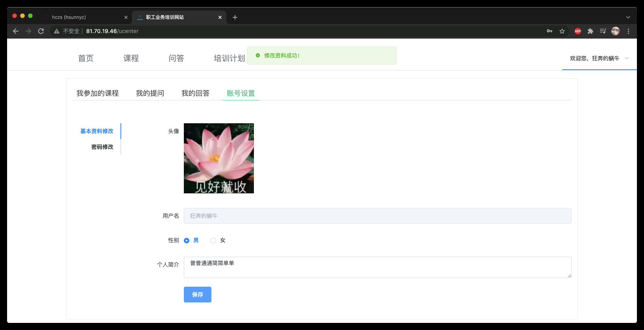Reload the current page
Viewport: 644px width, 330px height.
[x=41, y=31]
